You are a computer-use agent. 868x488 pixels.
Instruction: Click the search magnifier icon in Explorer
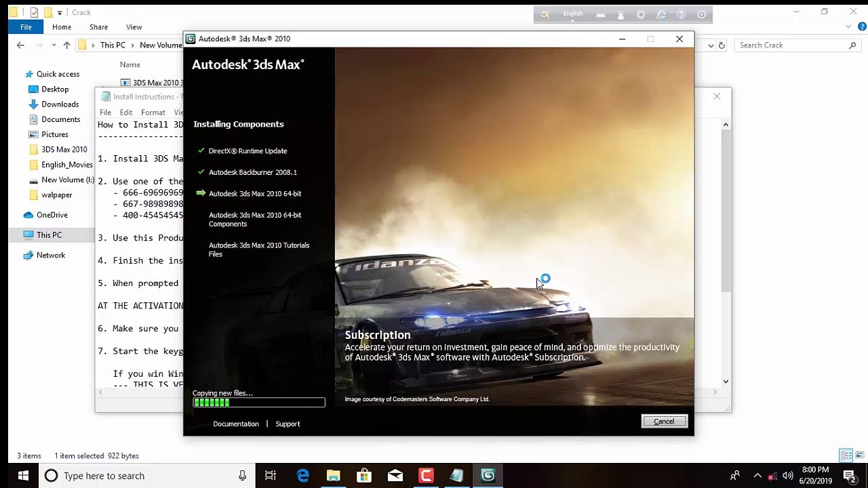coord(852,45)
